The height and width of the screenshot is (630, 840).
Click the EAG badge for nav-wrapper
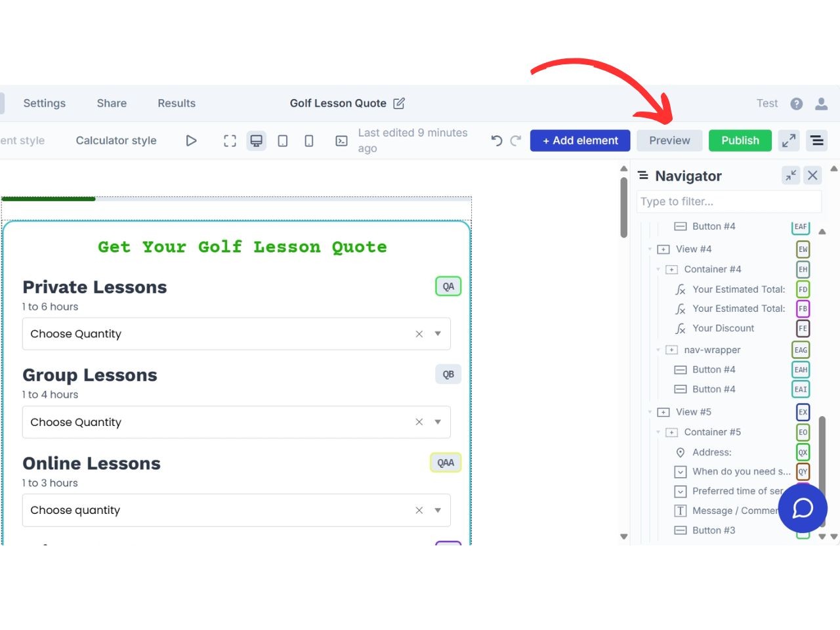pyautogui.click(x=801, y=350)
